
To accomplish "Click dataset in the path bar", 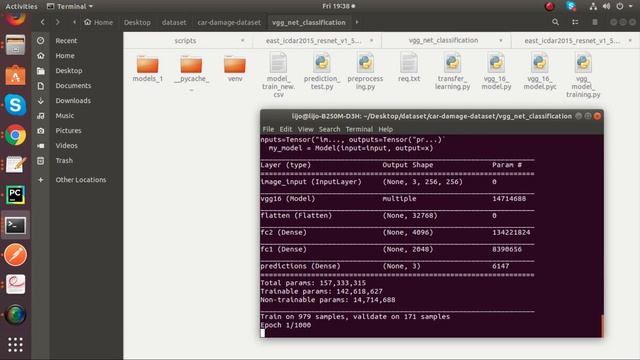I will 173,22.
